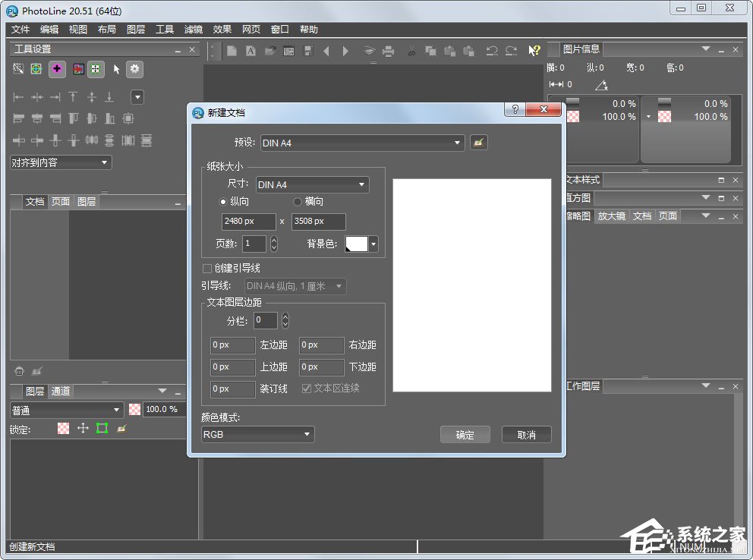Screen dimensions: 753x560
Task: Click the crosshair target tool option icon
Action: [x=36, y=69]
